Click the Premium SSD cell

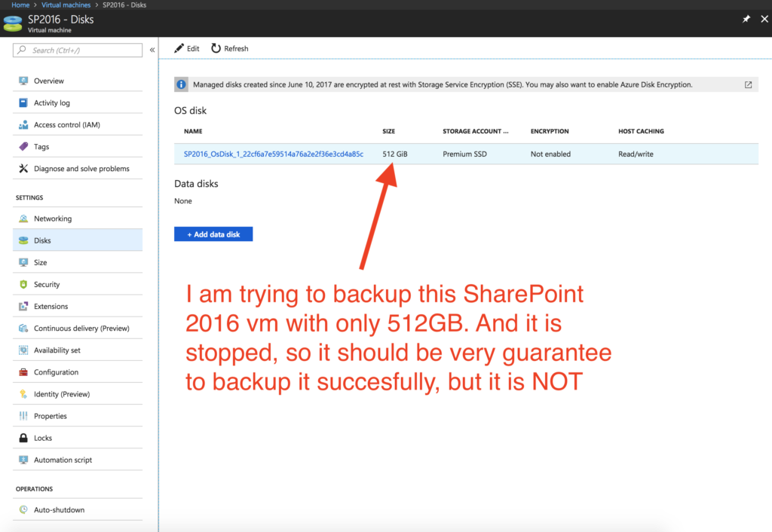pos(464,154)
